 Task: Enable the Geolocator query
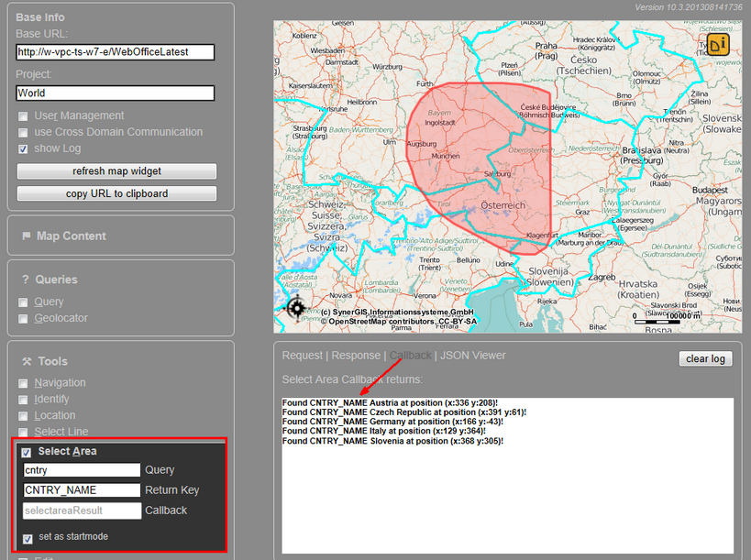(x=22, y=317)
